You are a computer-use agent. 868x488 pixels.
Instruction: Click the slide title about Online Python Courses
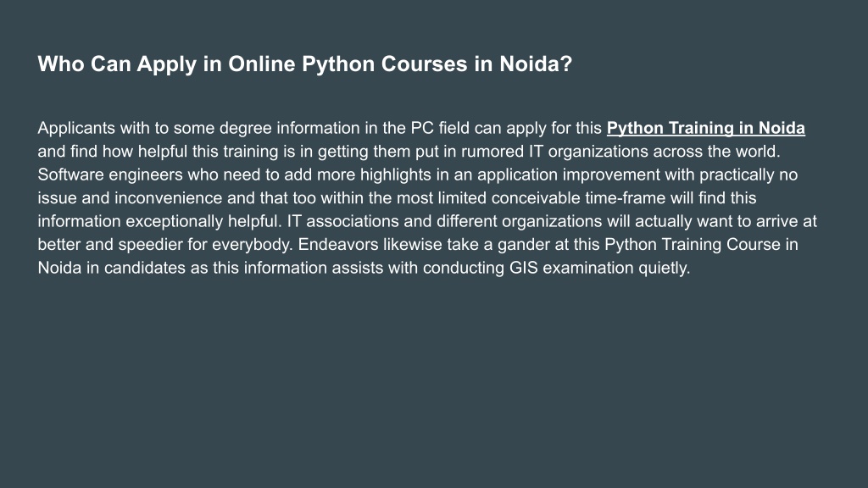[x=304, y=64]
